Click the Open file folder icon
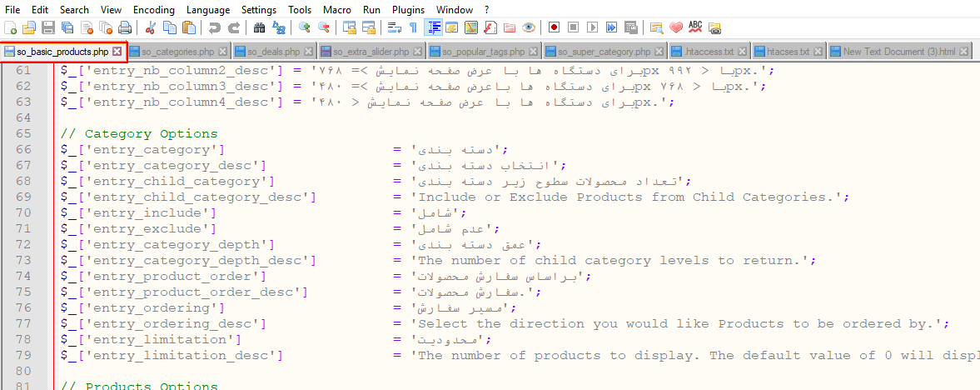Screen dimensions: 980x390 (x=29, y=27)
